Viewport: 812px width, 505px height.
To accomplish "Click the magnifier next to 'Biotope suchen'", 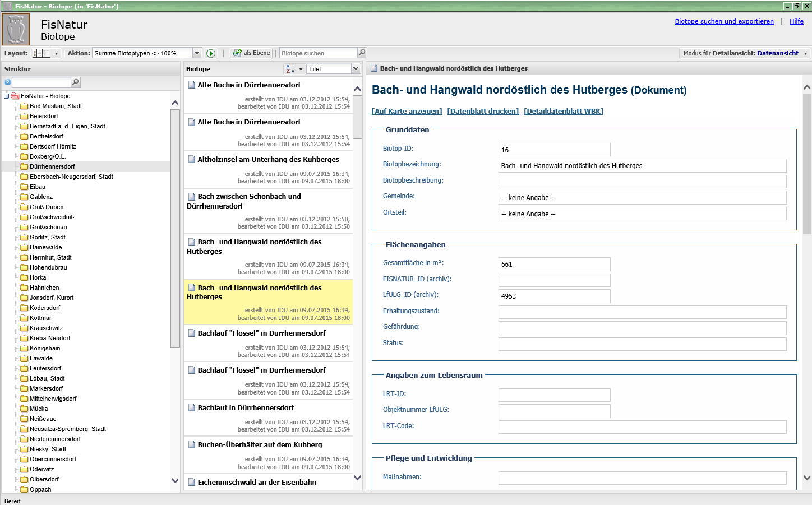I will click(x=362, y=53).
